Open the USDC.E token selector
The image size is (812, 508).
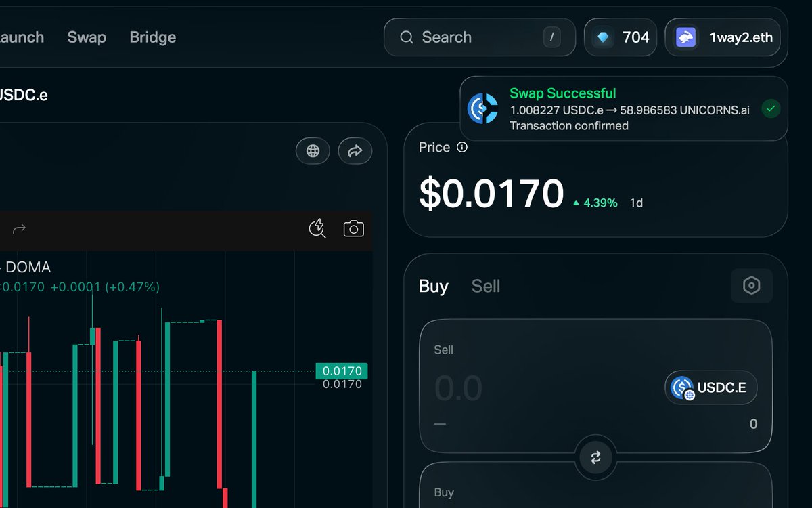[711, 388]
